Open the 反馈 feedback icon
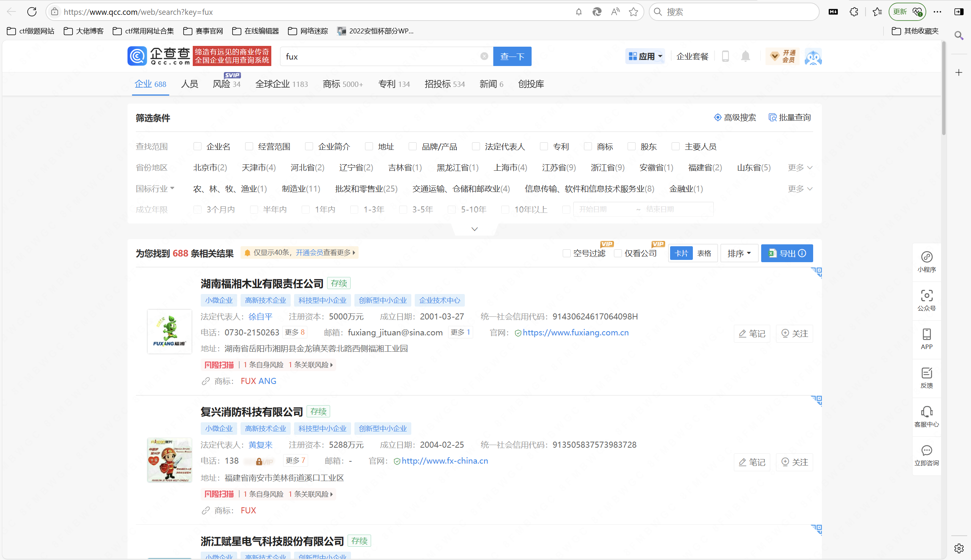The image size is (971, 560). pyautogui.click(x=927, y=378)
